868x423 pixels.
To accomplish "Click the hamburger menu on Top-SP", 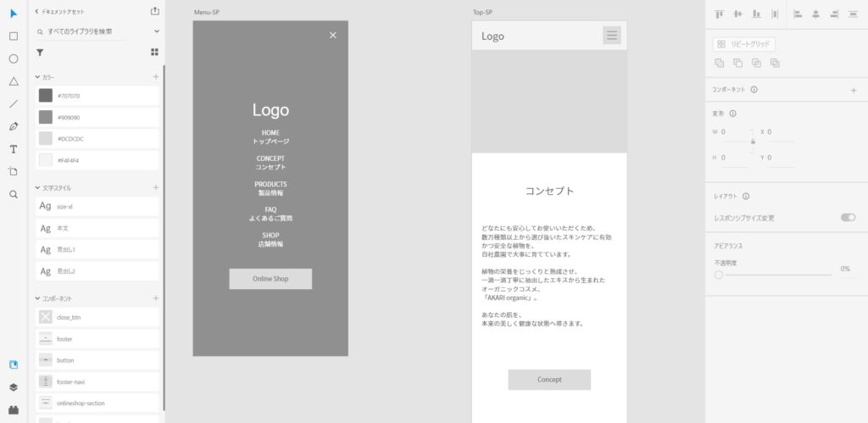I will 612,36.
